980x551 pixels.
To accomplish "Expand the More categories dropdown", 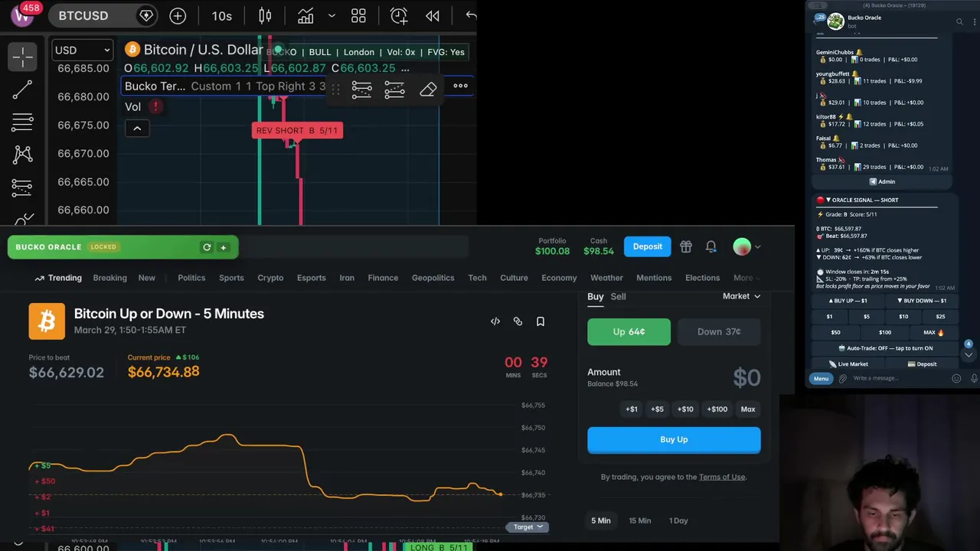I will coord(748,278).
